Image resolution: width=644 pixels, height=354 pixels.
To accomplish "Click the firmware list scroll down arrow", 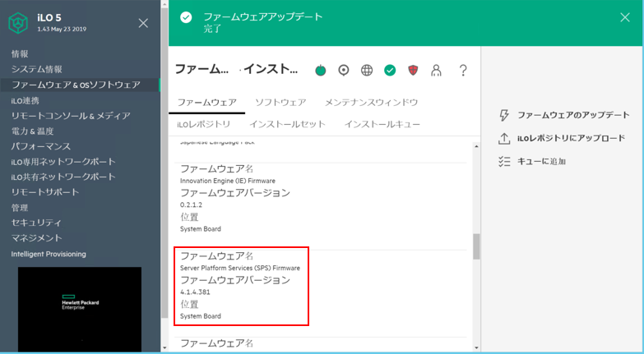I will 476,348.
